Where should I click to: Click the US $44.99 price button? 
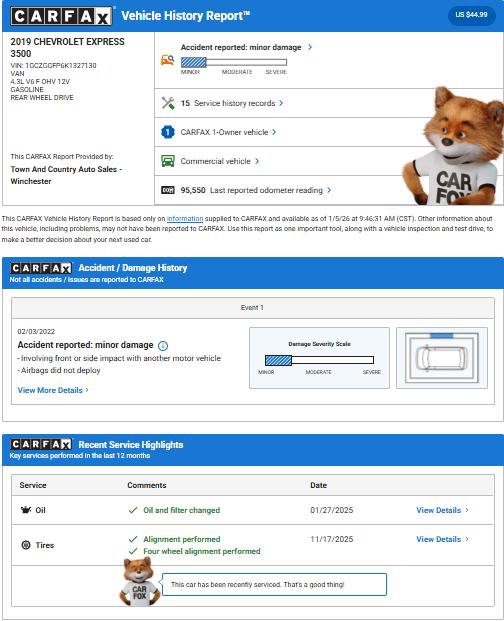[471, 15]
